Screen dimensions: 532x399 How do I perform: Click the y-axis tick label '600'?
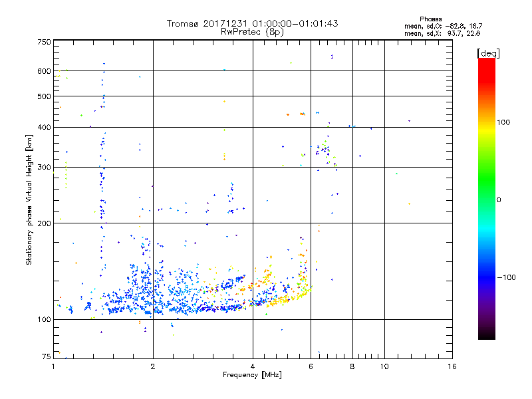pos(44,71)
